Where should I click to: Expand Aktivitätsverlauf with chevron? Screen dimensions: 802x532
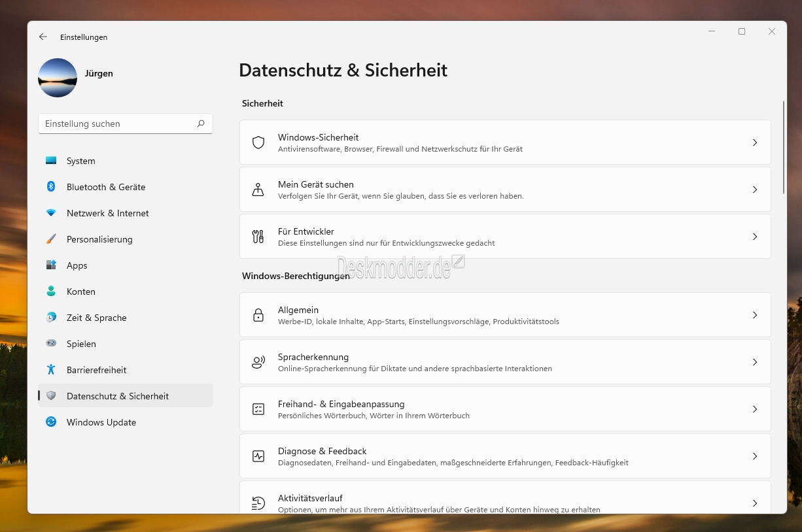click(755, 503)
